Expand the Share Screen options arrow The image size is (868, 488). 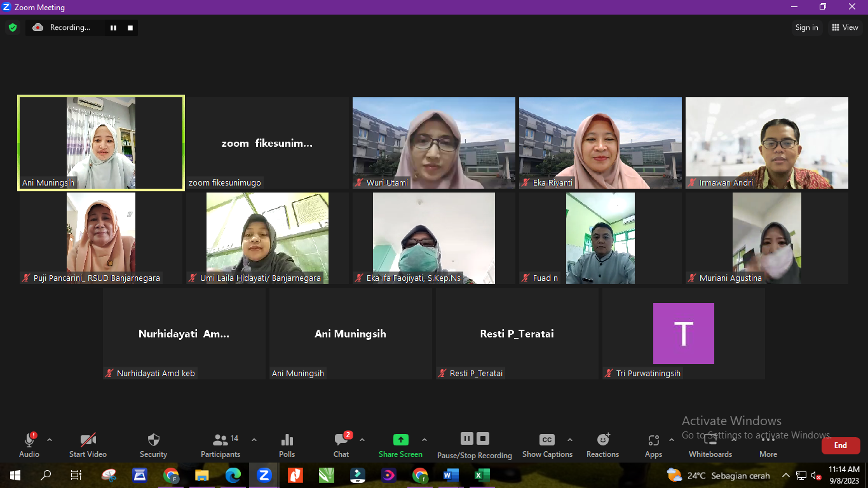424,440
